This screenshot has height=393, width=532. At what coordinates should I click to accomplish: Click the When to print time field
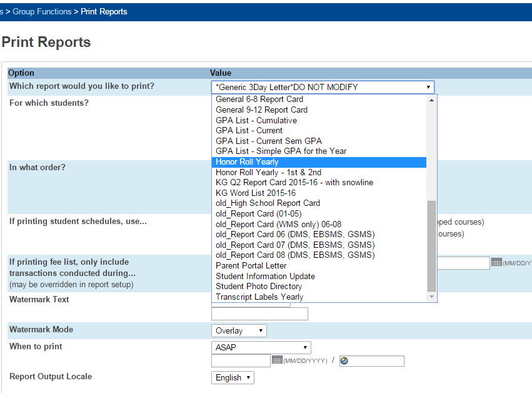[x=372, y=360]
